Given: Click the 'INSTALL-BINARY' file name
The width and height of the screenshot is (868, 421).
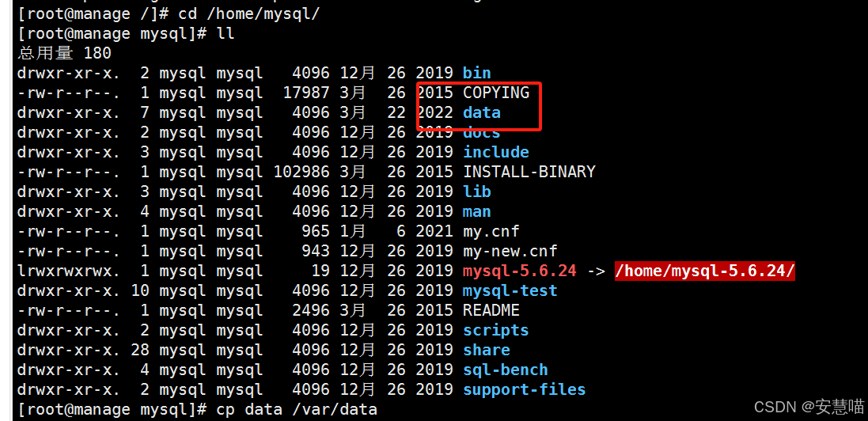Looking at the screenshot, I should [x=529, y=172].
